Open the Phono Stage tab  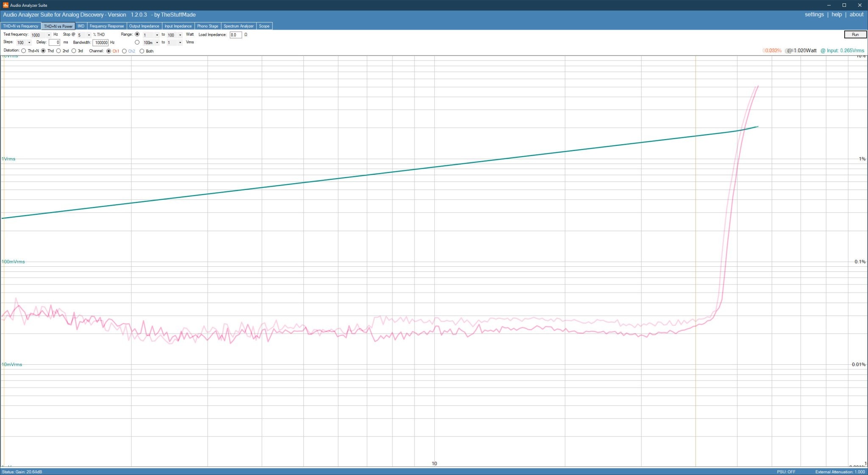click(x=208, y=26)
